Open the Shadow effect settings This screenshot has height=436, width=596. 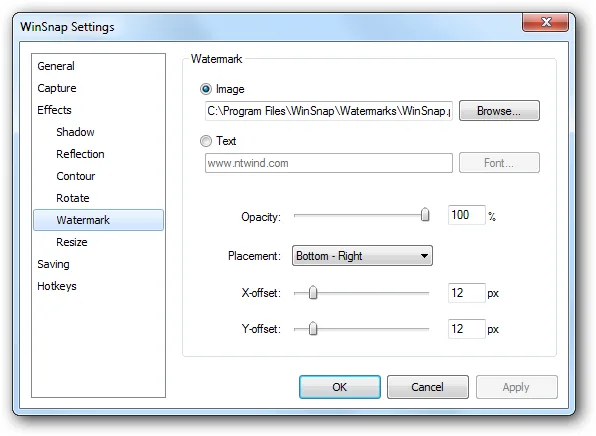tap(75, 132)
